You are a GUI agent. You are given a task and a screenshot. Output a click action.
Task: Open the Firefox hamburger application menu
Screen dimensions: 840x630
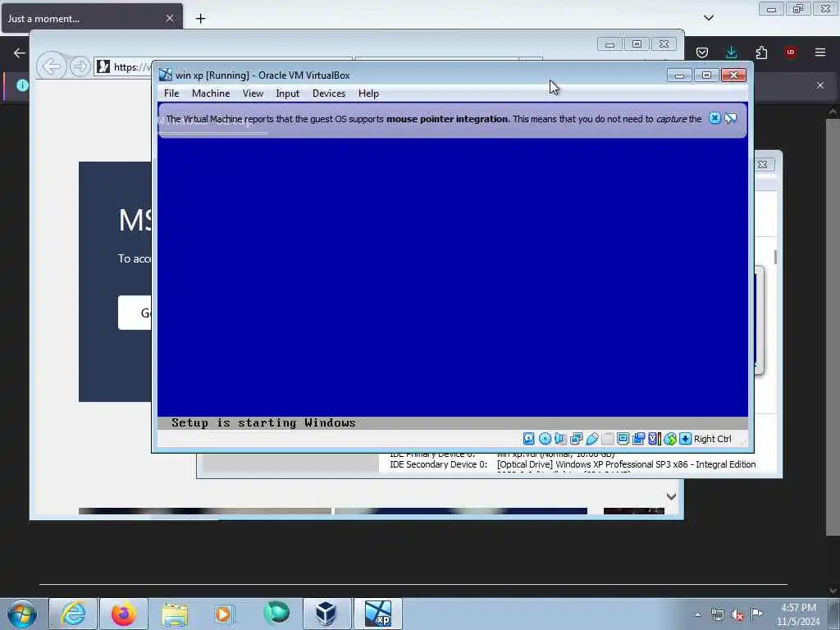(820, 52)
